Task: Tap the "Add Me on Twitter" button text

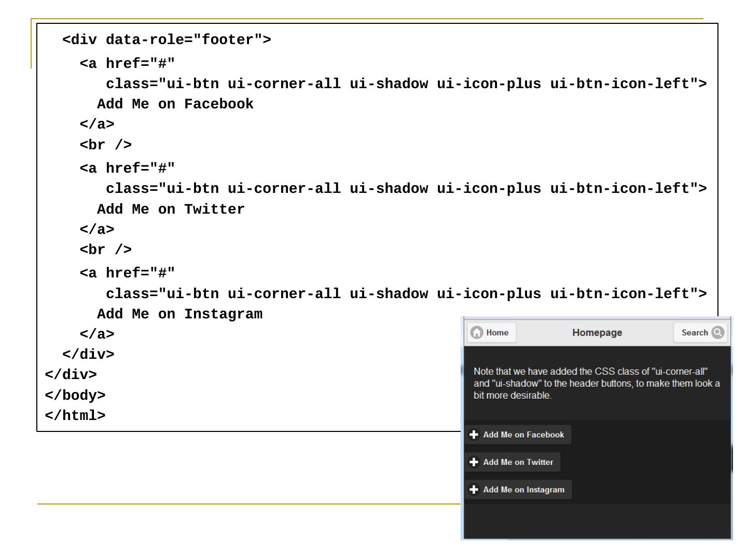Action: pos(518,462)
